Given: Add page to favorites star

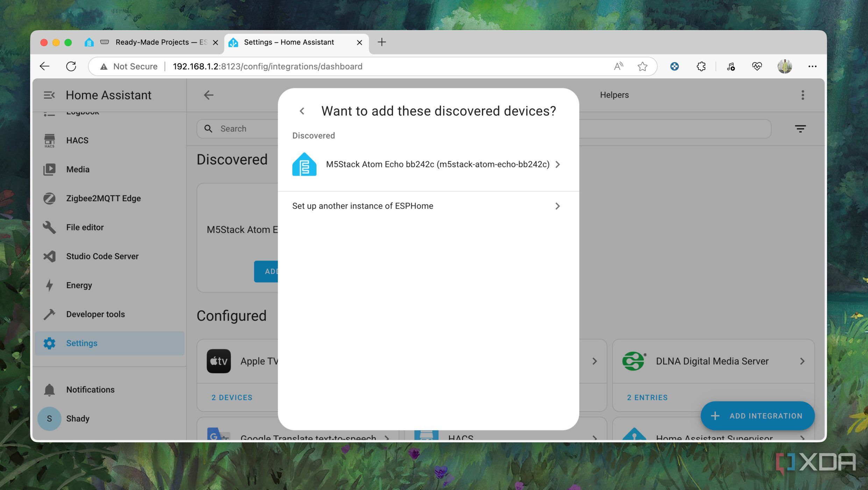Looking at the screenshot, I should pos(642,66).
